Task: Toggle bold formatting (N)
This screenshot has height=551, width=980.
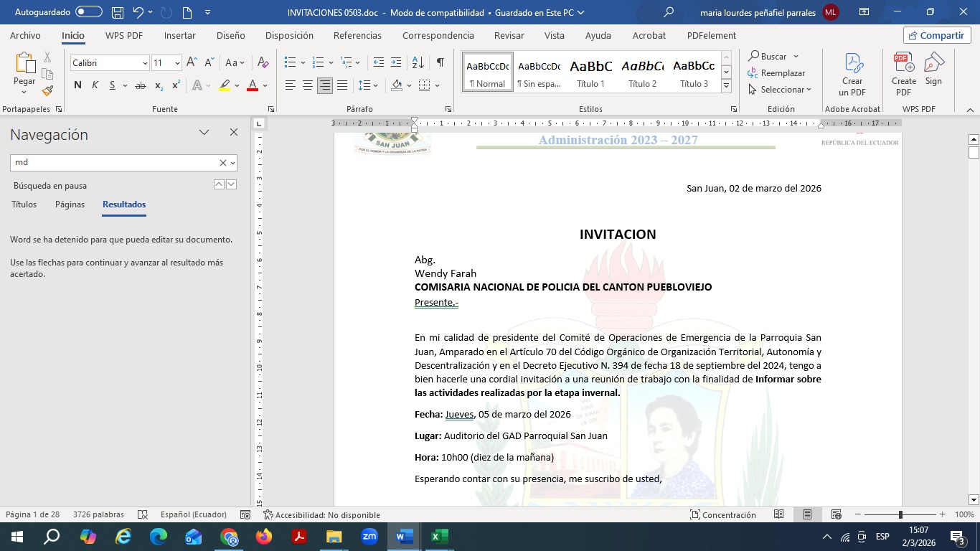Action: point(77,85)
